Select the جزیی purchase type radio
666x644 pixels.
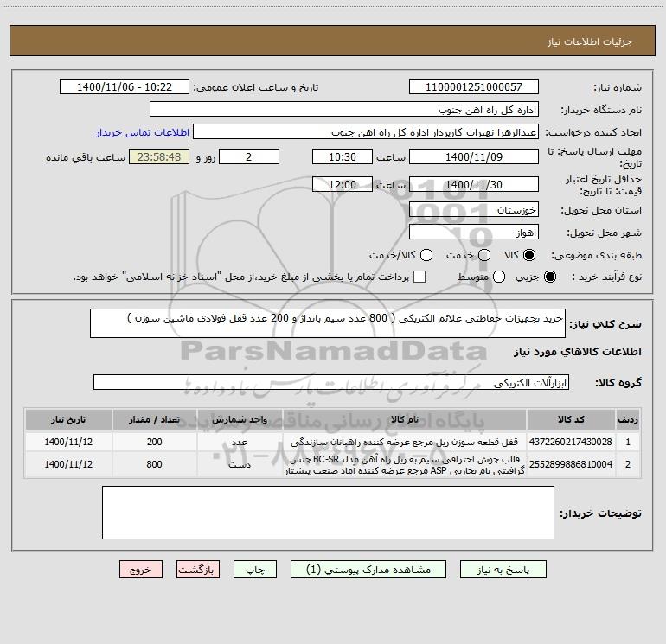[549, 277]
